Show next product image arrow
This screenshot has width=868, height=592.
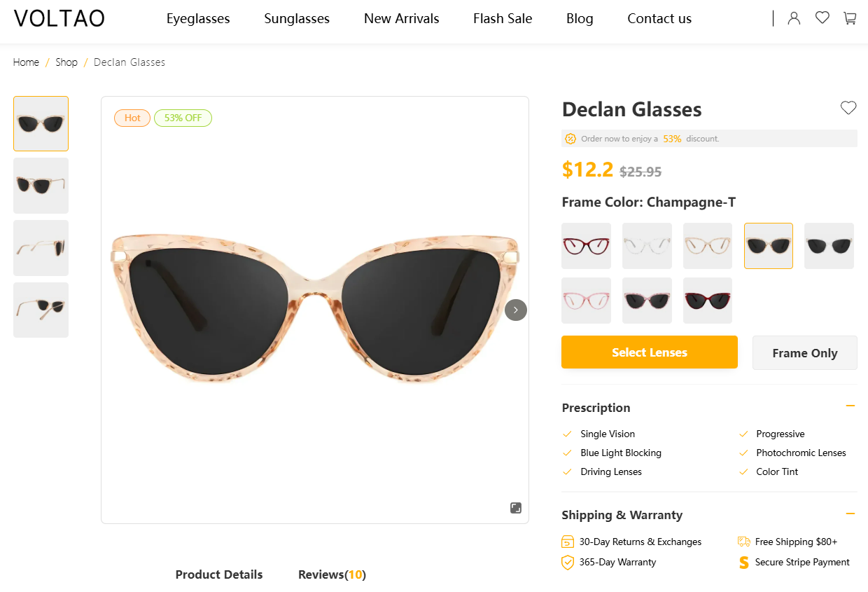(x=516, y=310)
